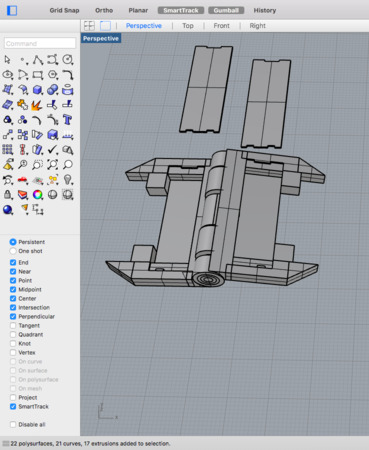Turn off the Gumball toggle
This screenshot has width=369, height=450.
(226, 10)
